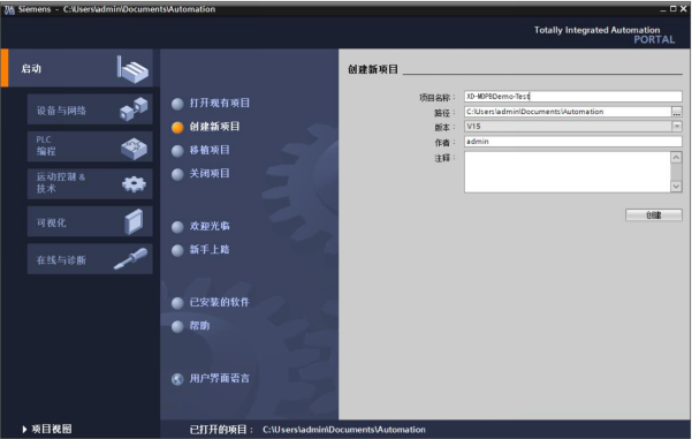The image size is (692, 439).
Task: Open the PLC 编程 portal
Action: (x=90, y=146)
